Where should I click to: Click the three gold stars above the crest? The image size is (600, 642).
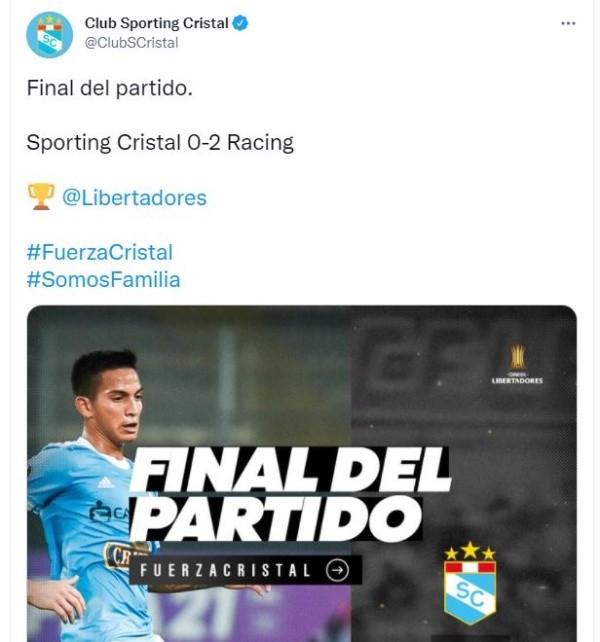point(469,551)
